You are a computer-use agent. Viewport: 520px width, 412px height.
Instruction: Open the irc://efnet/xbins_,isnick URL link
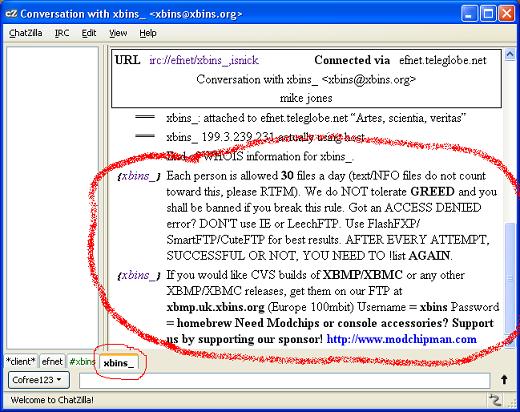tap(204, 60)
